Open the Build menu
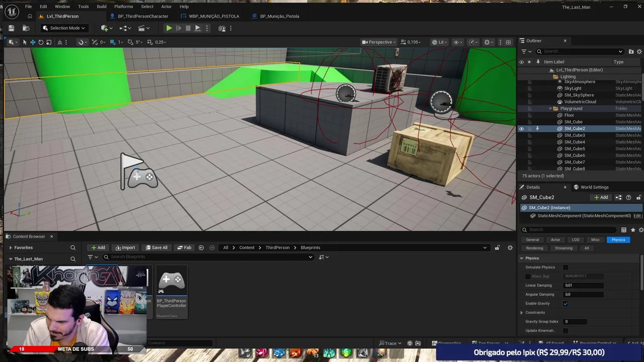Viewport: 644px width, 362px height. [x=102, y=7]
